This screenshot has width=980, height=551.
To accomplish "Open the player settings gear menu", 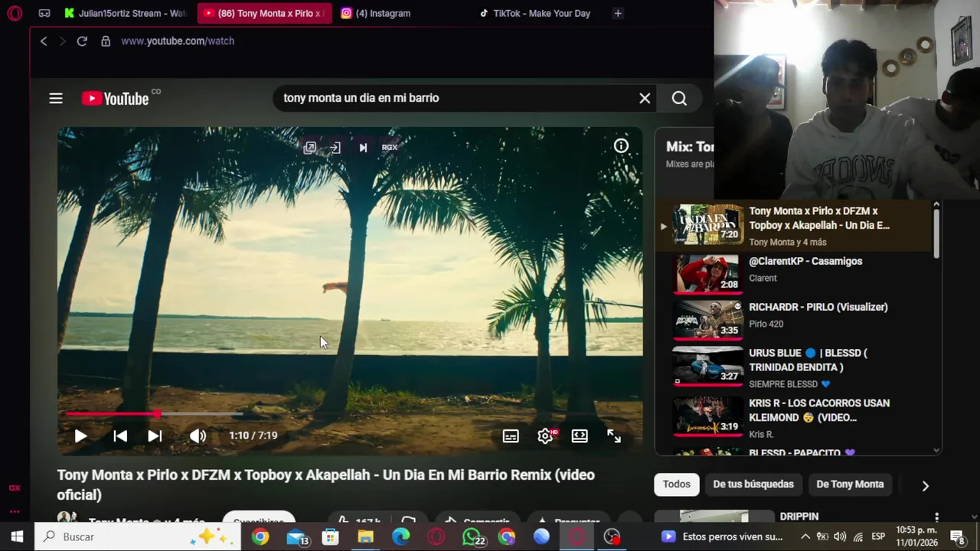I will coord(545,436).
